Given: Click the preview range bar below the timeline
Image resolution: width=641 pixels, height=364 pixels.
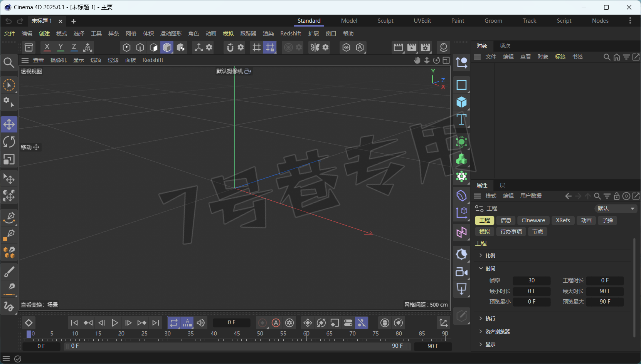Looking at the screenshot, I should pos(237,346).
